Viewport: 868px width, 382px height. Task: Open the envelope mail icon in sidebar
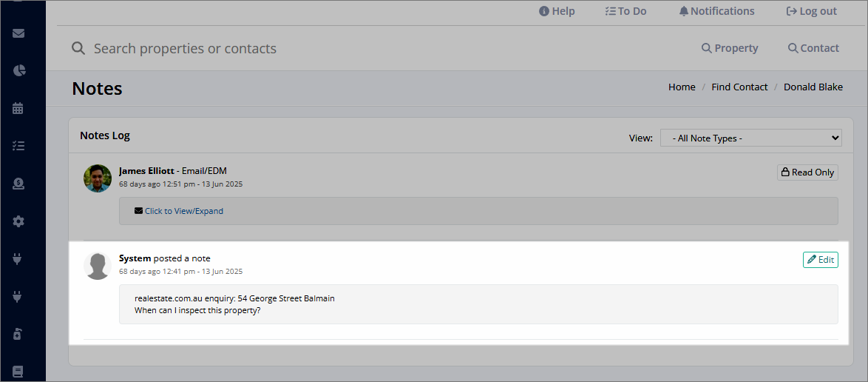pyautogui.click(x=18, y=33)
